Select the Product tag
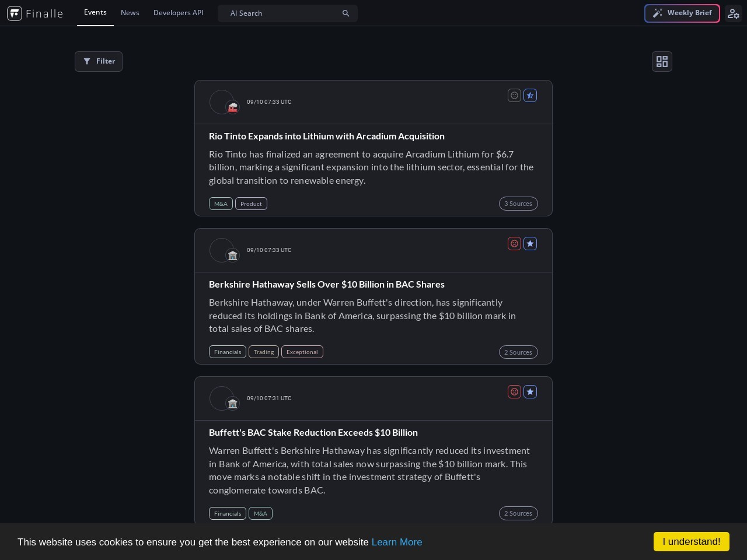This screenshot has height=560, width=747. (x=251, y=204)
